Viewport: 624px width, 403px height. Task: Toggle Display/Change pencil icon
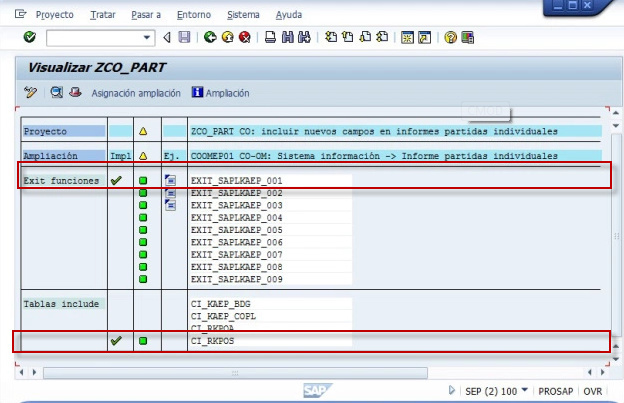(x=30, y=92)
